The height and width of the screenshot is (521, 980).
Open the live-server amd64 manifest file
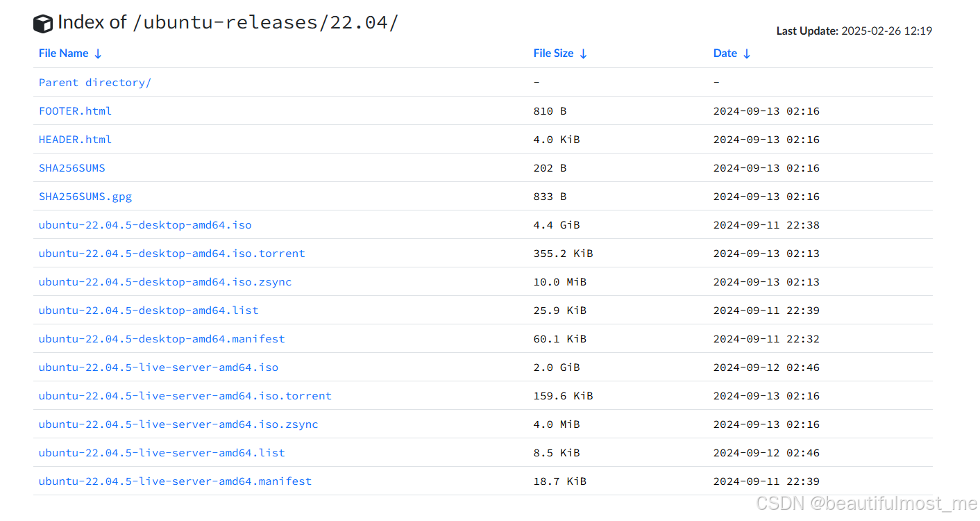click(x=175, y=481)
